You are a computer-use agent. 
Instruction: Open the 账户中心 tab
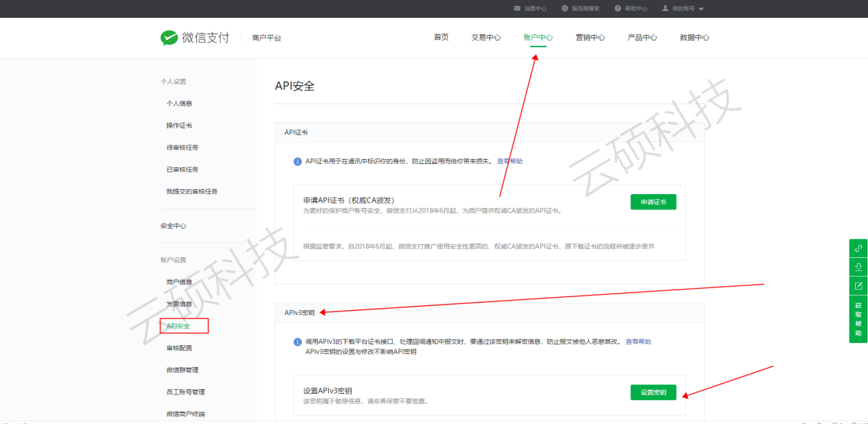coord(538,38)
